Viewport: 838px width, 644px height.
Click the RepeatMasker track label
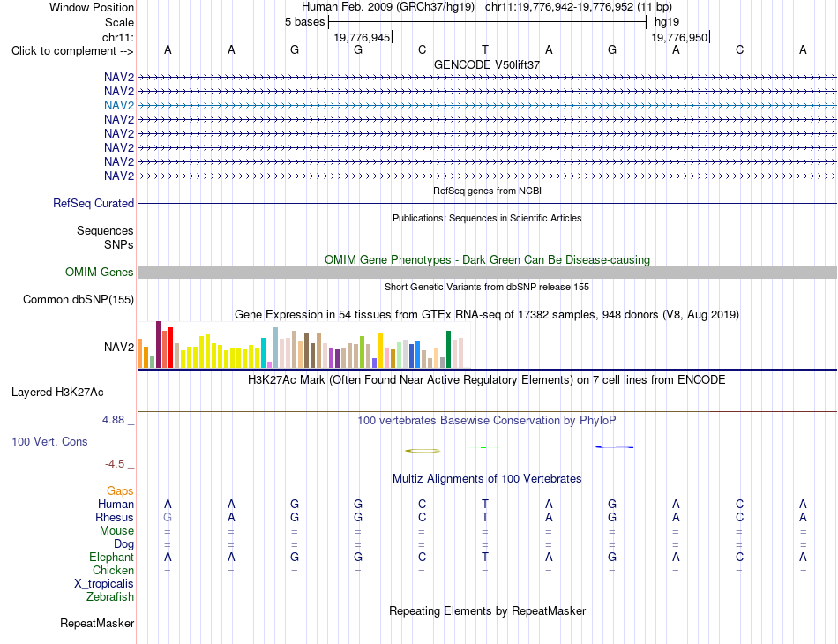coord(97,623)
